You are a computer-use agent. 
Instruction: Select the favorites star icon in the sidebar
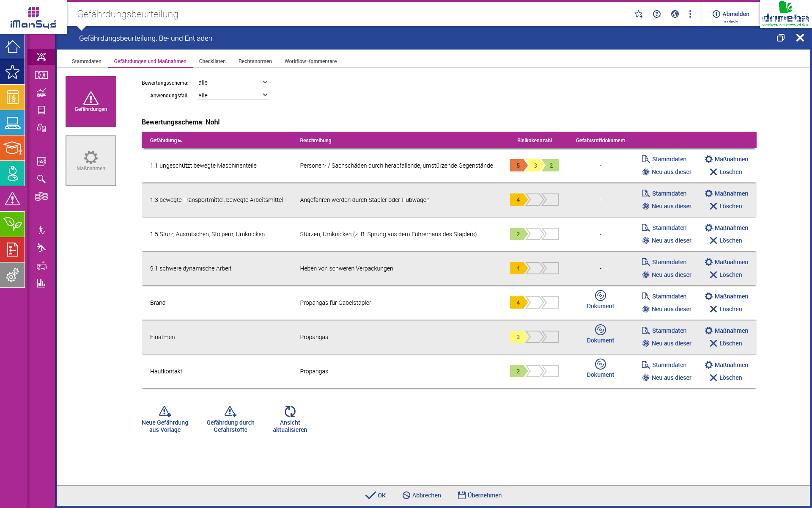point(12,72)
